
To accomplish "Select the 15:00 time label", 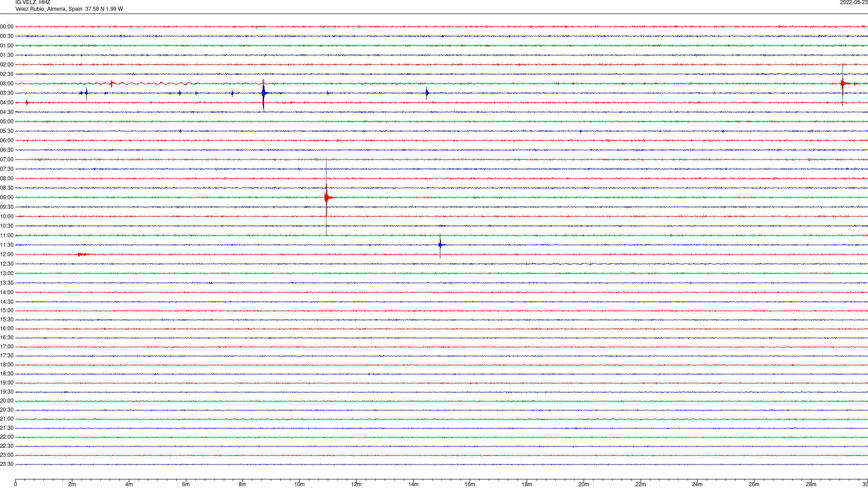I will [7, 310].
